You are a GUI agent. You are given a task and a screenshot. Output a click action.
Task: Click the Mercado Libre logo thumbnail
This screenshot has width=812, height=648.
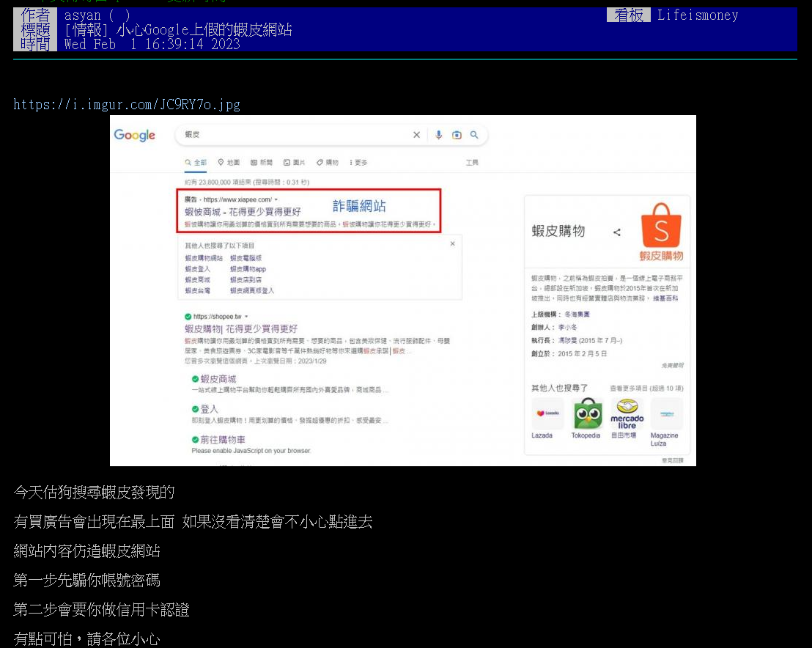(x=627, y=413)
